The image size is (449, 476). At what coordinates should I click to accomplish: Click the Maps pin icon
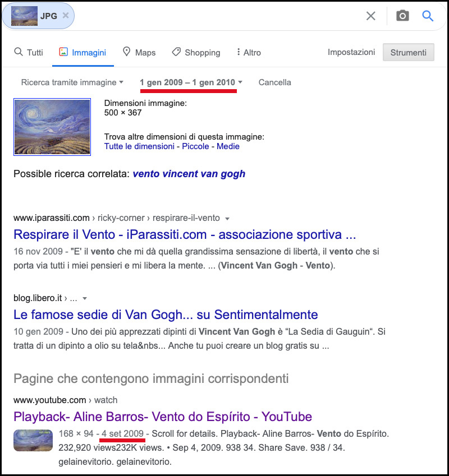pyautogui.click(x=126, y=52)
